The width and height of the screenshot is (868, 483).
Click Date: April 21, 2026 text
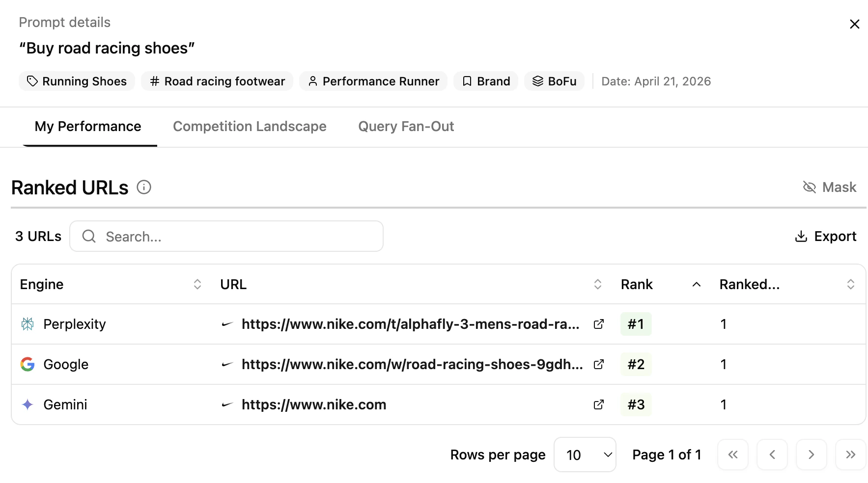(x=656, y=81)
